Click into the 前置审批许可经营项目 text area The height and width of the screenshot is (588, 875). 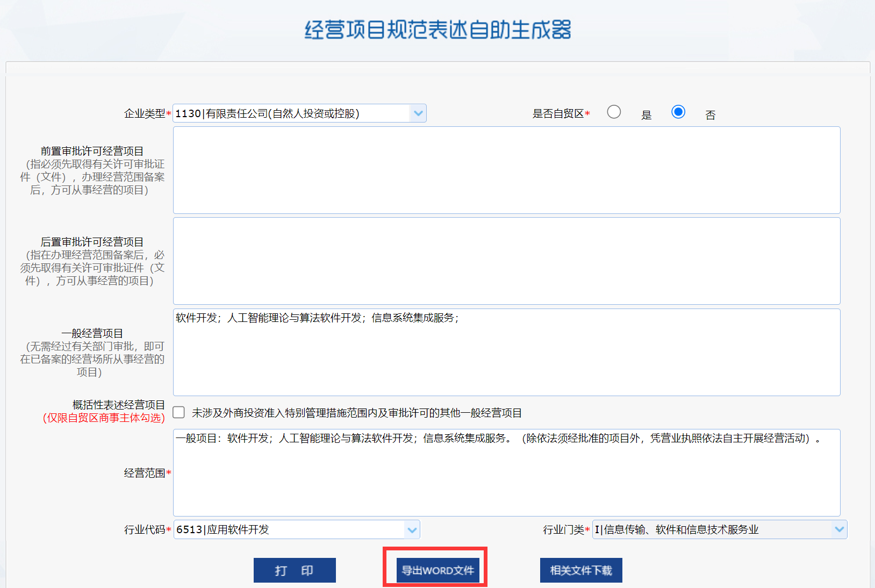[506, 170]
